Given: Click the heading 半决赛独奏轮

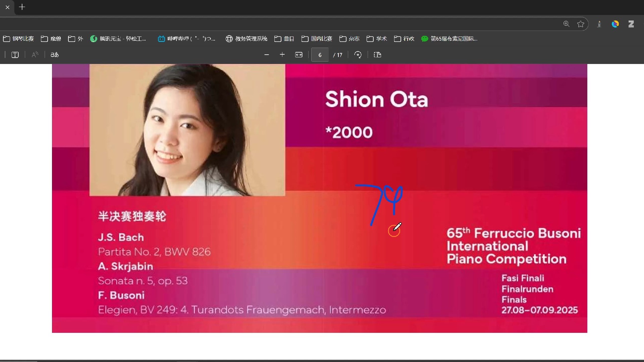Looking at the screenshot, I should click(x=132, y=216).
